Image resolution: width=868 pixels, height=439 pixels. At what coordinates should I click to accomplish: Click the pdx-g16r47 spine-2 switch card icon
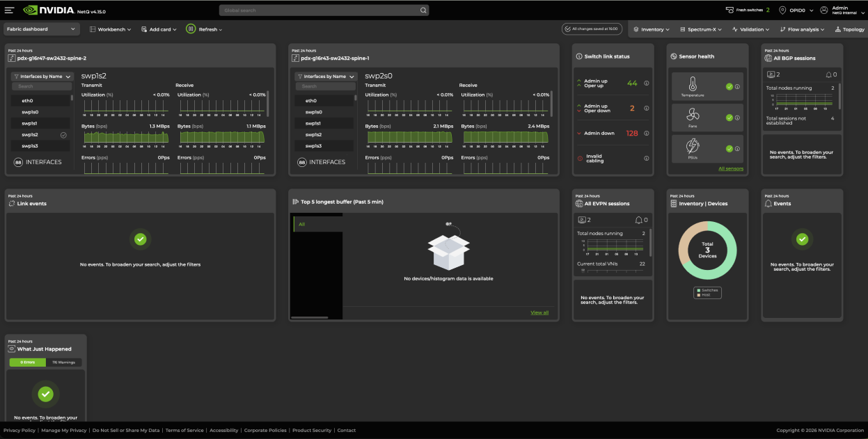(12, 58)
